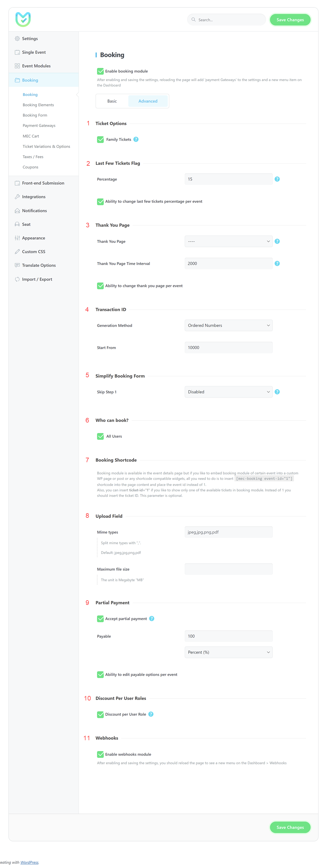Click the Front-end Submission icon
The width and height of the screenshot is (327, 868).
click(17, 183)
